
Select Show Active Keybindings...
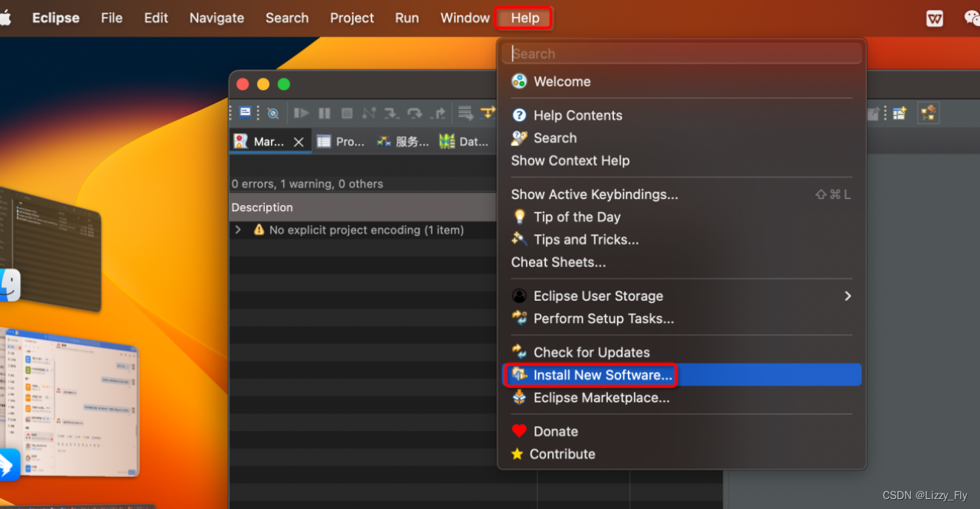tap(681, 194)
